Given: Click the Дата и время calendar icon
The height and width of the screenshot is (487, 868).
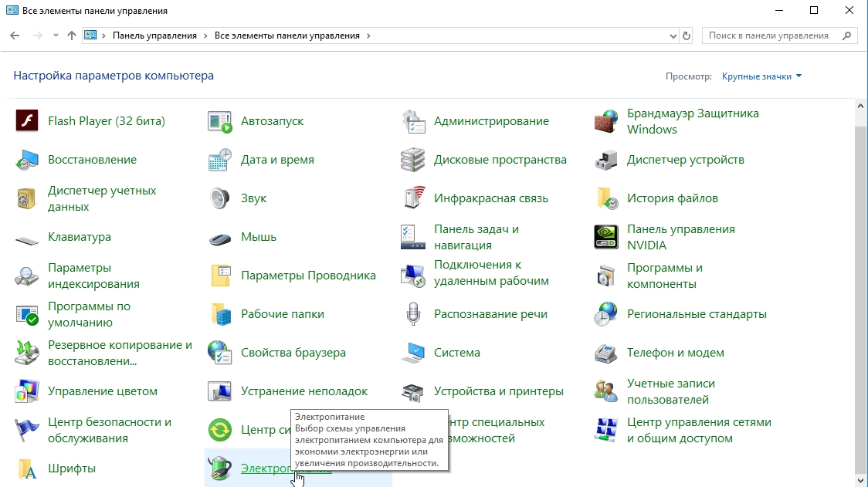Looking at the screenshot, I should [x=220, y=160].
